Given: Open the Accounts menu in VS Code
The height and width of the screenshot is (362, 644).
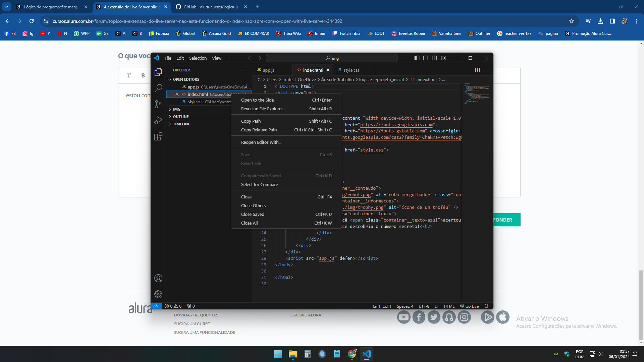Looking at the screenshot, I should click(158, 278).
